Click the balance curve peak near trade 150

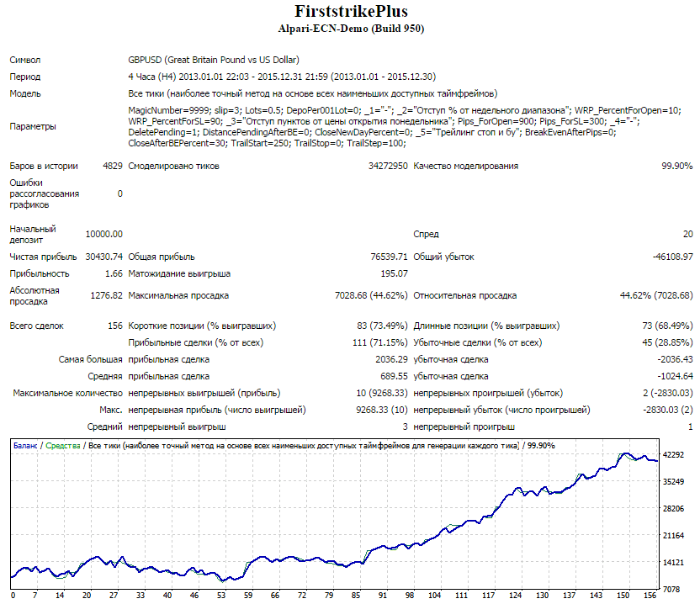(625, 454)
